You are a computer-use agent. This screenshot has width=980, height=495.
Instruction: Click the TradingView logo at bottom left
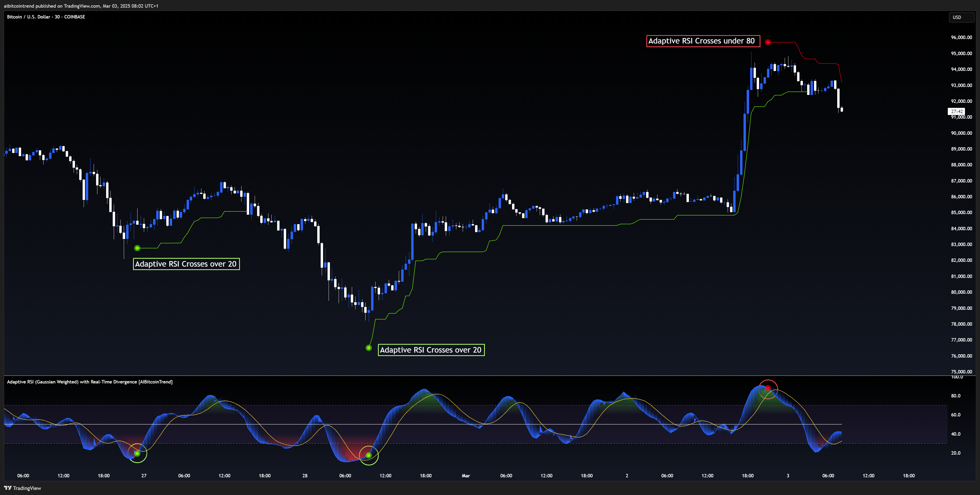(x=22, y=488)
